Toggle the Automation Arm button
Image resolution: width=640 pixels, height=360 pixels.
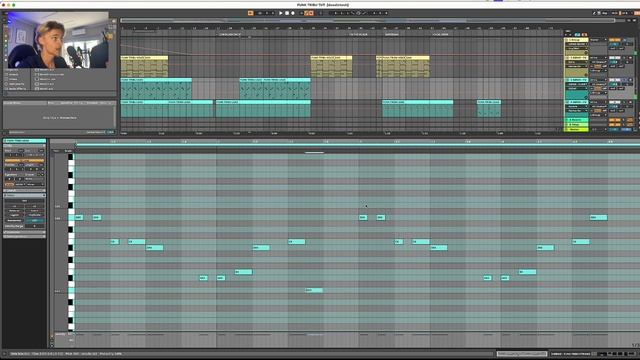(306, 13)
